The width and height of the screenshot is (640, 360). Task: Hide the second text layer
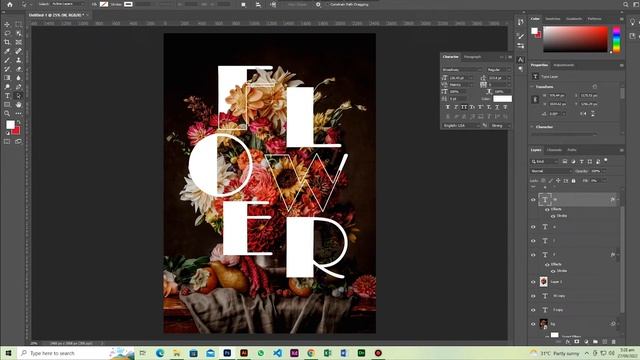pyautogui.click(x=533, y=227)
